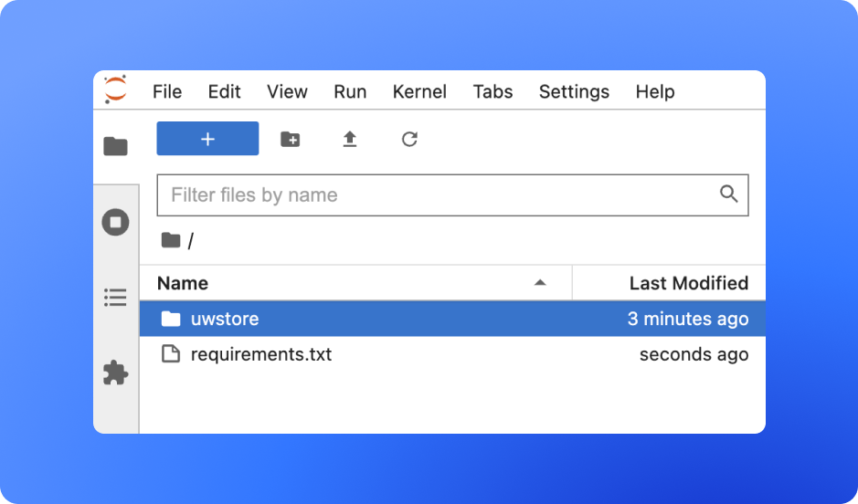Select the requirements.txt file
This screenshot has width=858, height=504.
click(x=452, y=354)
